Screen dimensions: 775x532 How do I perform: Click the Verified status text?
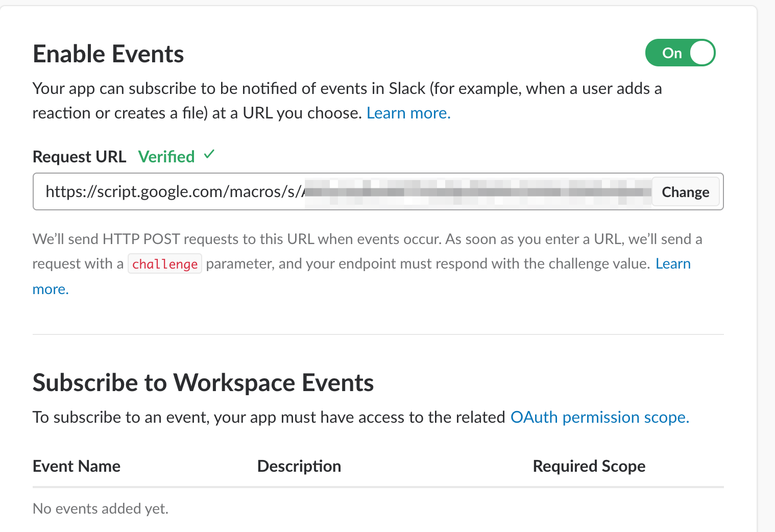(166, 157)
